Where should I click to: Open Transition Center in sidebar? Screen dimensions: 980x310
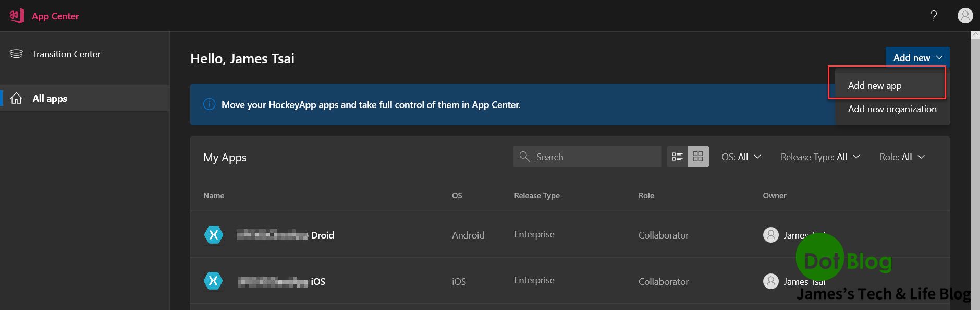(x=66, y=54)
